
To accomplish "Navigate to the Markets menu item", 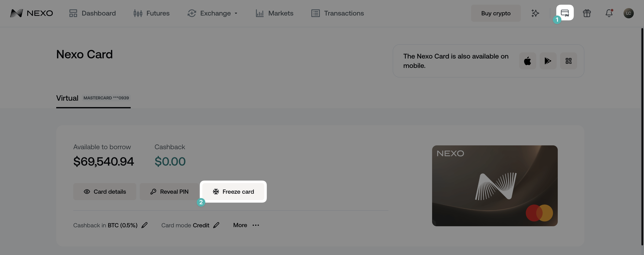I will click(x=275, y=13).
